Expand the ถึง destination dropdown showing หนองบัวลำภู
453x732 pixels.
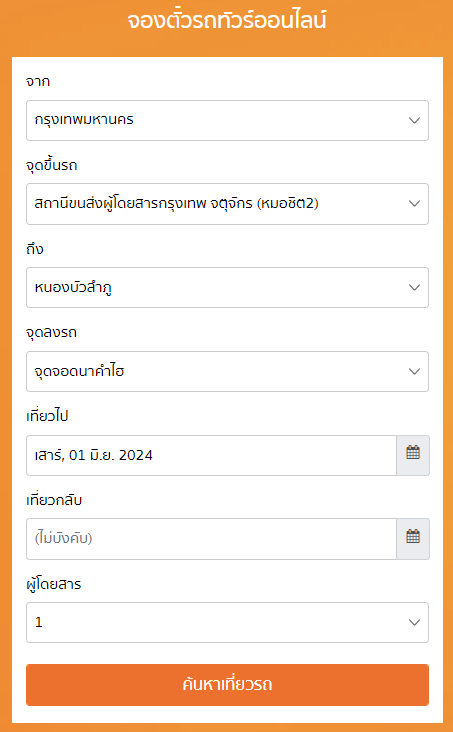pos(227,288)
